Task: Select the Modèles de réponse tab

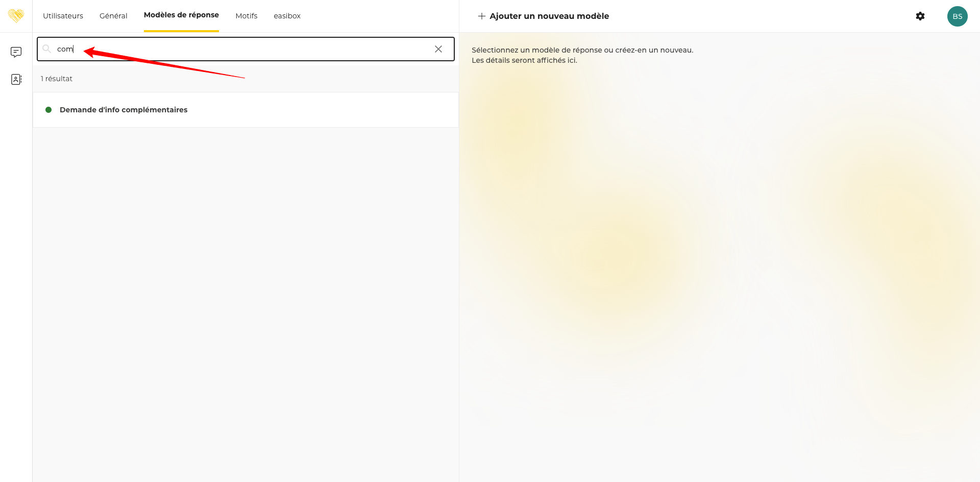Action: (181, 15)
